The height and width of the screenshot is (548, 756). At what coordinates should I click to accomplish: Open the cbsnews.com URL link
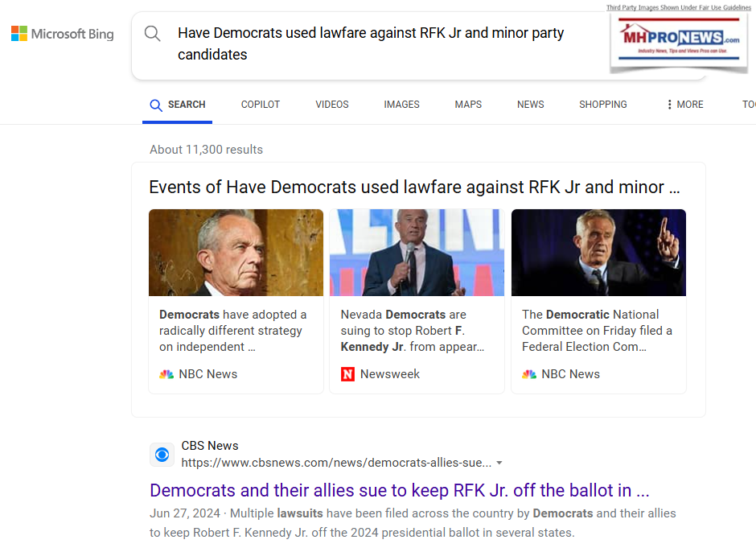[335, 463]
